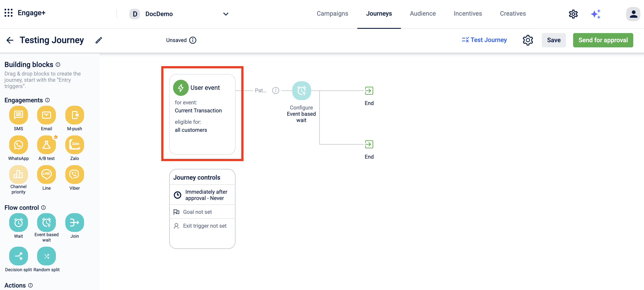Click Send for approval button

(603, 40)
